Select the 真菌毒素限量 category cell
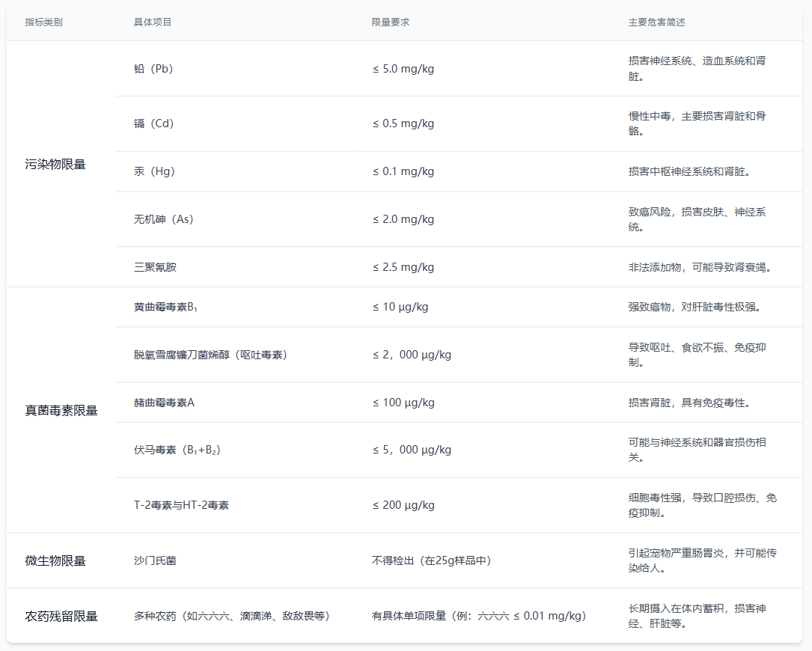Screen dimensions: 812x651 [61, 410]
